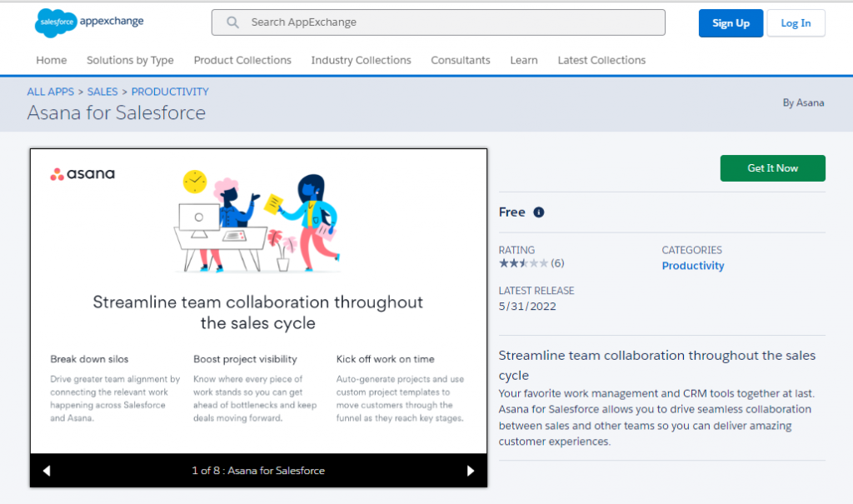Open the Free pricing info icon
The height and width of the screenshot is (504, 853).
pos(538,212)
